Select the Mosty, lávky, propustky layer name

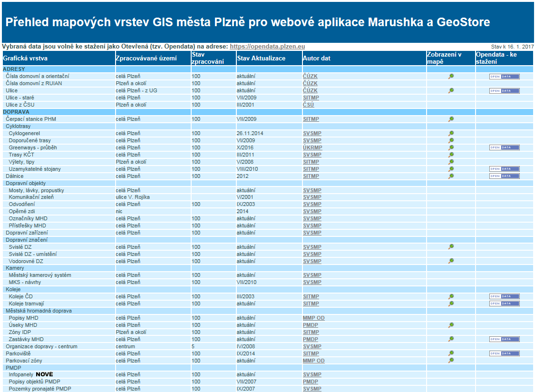coord(36,191)
